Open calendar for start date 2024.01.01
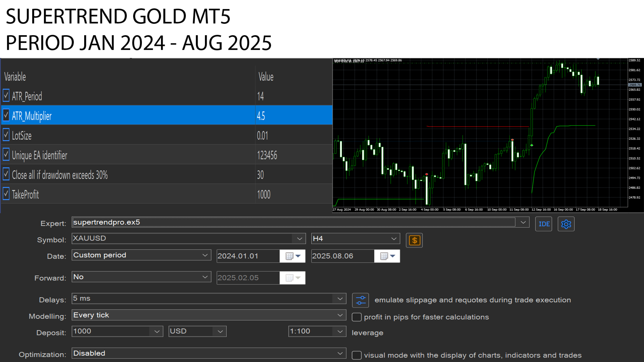The width and height of the screenshot is (644, 362). tap(292, 256)
